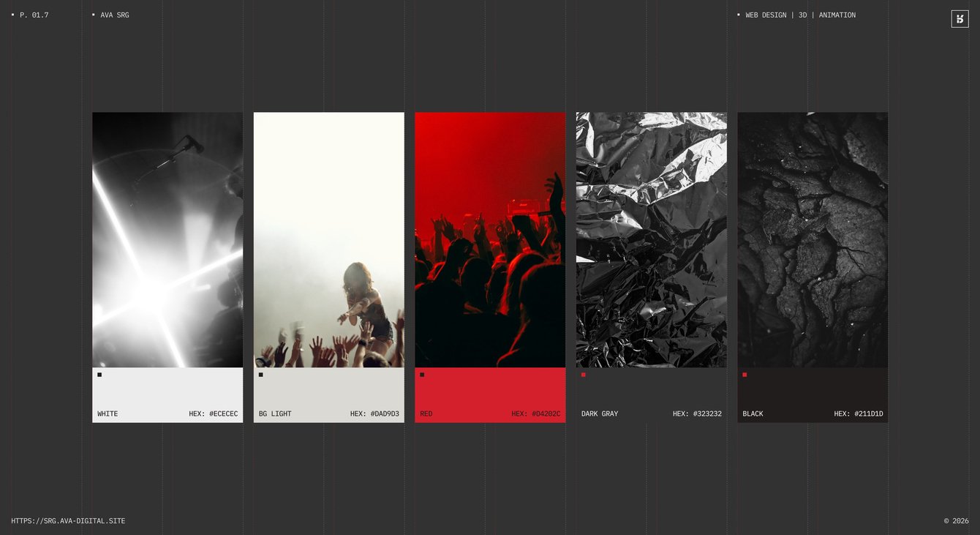Click the page number P. 01.7
This screenshot has width=980, height=535.
pos(34,15)
